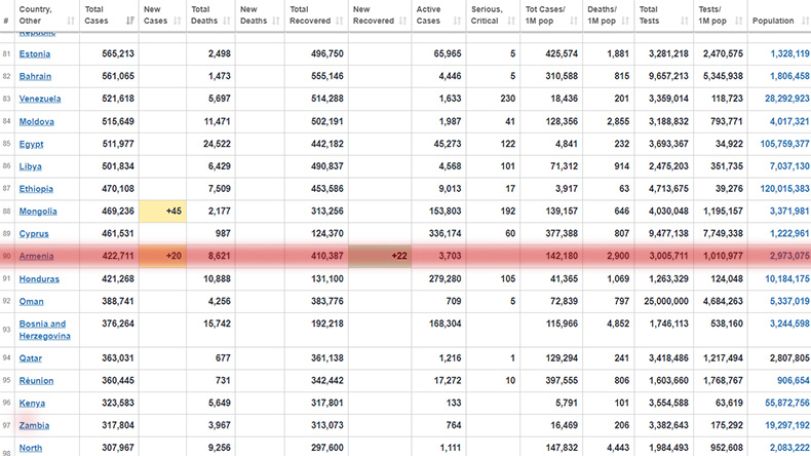This screenshot has width=811, height=456.
Task: Select Estonia total cases 565,213
Action: 118,54
